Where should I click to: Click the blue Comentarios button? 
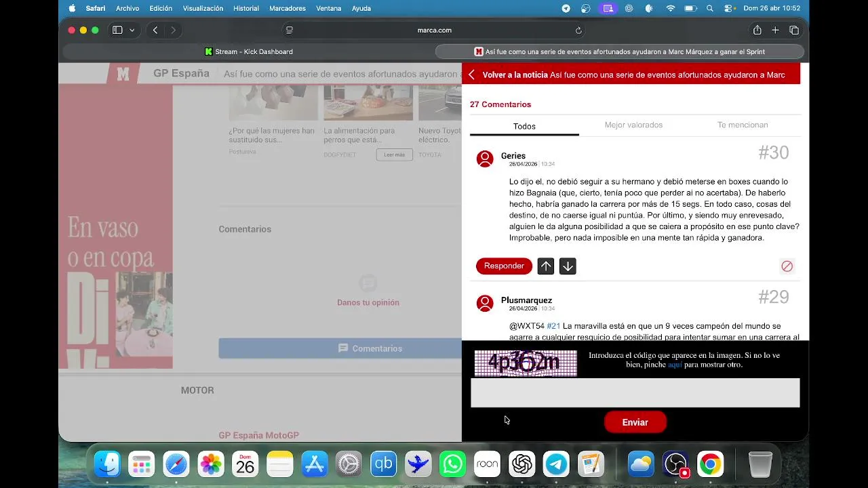(340, 348)
